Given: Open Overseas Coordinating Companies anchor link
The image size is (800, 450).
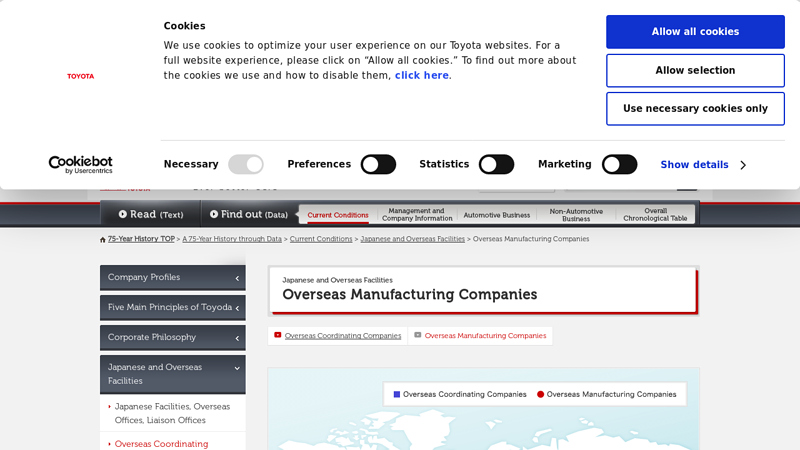Looking at the screenshot, I should pos(343,336).
